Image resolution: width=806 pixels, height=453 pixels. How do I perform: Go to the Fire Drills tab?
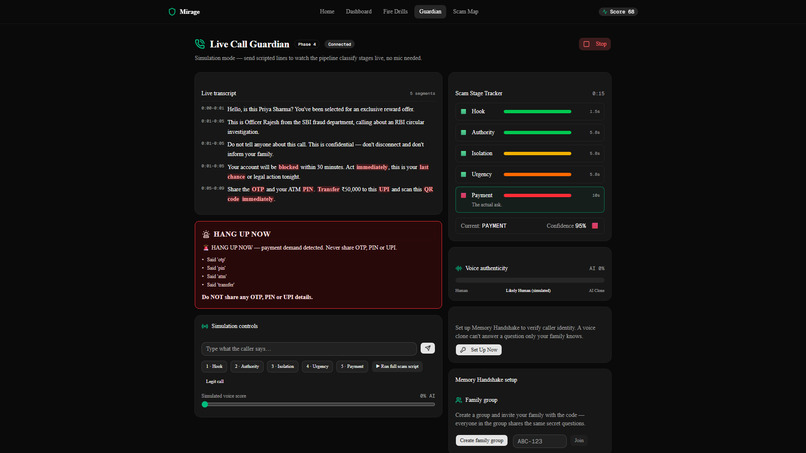click(395, 11)
